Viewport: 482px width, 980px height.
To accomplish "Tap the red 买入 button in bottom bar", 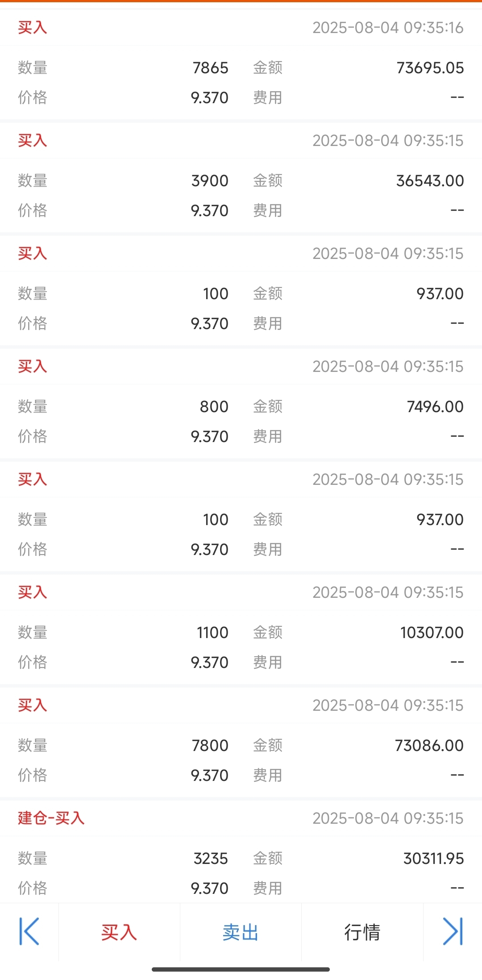I will 119,932.
